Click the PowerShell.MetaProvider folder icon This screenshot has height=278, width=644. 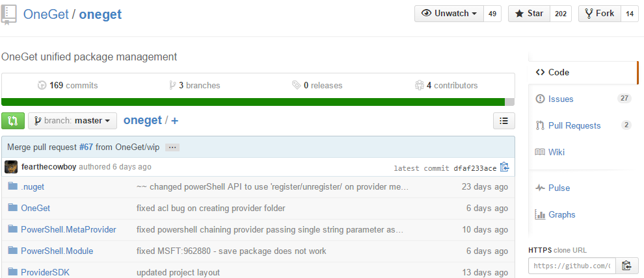pyautogui.click(x=13, y=229)
